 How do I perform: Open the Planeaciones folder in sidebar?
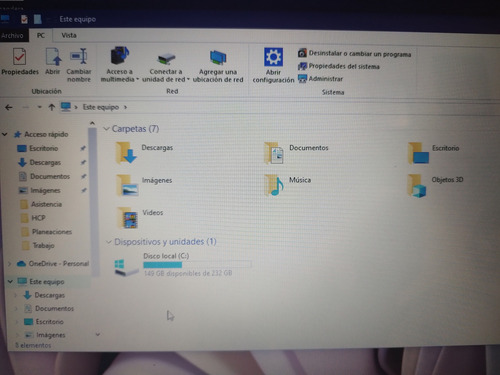(46, 232)
